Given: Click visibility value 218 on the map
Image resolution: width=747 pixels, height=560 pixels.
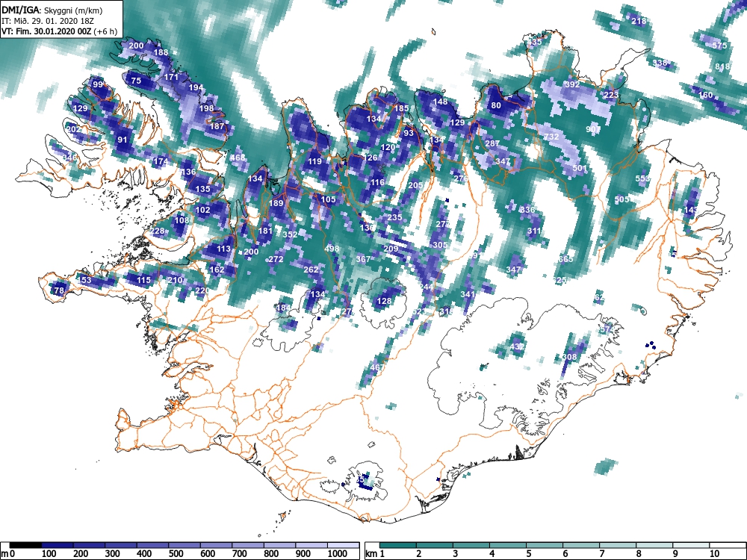Looking at the screenshot, I should coord(639,21).
